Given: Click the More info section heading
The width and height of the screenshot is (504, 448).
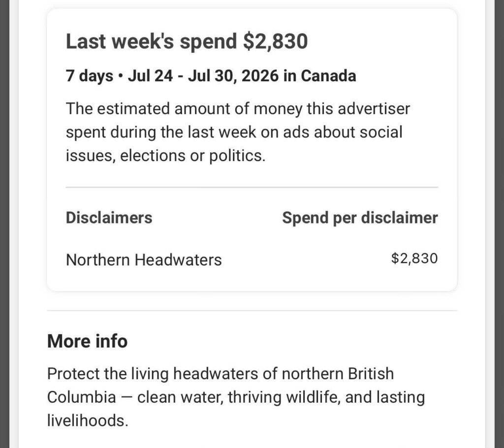Looking at the screenshot, I should (88, 341).
